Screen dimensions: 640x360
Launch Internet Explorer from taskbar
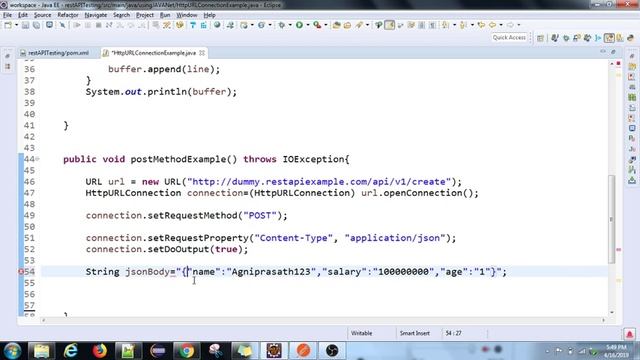coord(71,351)
